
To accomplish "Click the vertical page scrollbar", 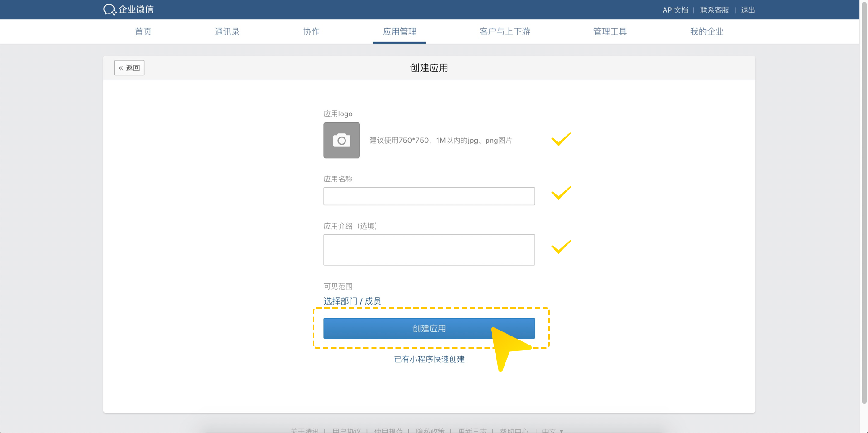I will coord(864,202).
